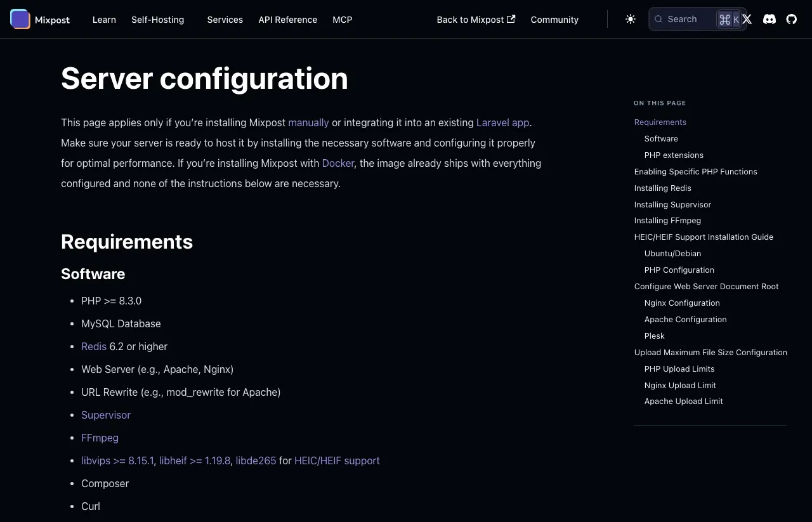Jump to PHP Configuration in outline
The width and height of the screenshot is (812, 522).
pyautogui.click(x=679, y=270)
